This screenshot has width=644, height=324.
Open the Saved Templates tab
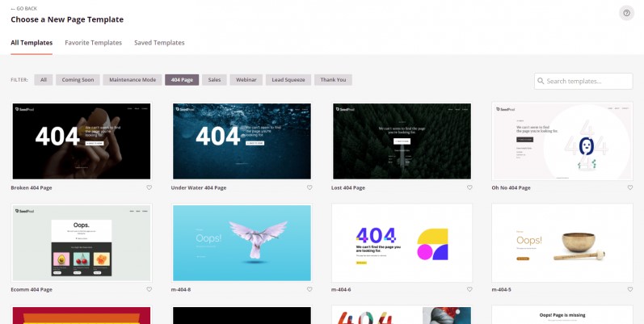[x=159, y=43]
